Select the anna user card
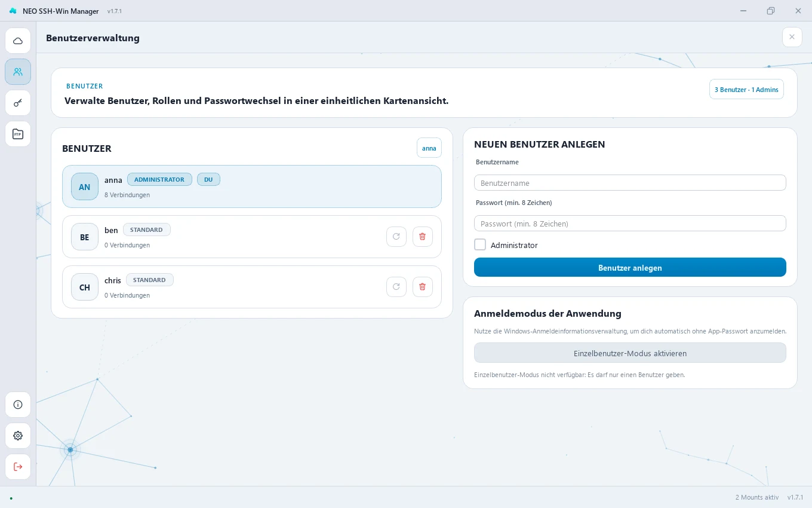812x508 pixels. [x=252, y=186]
